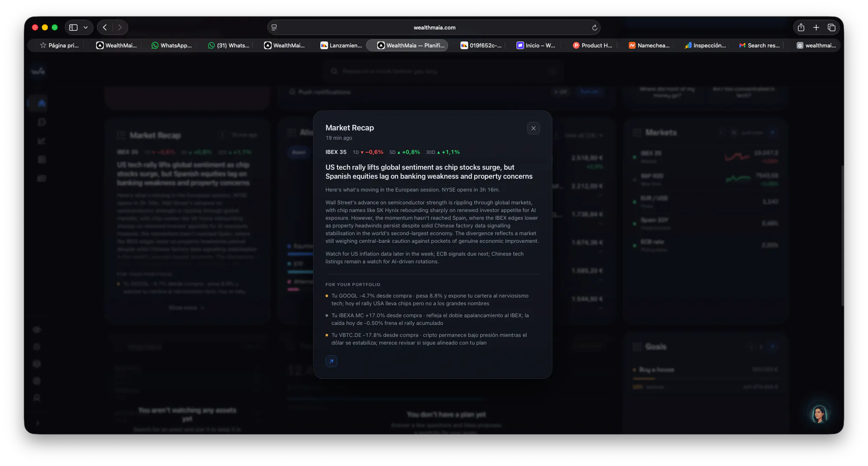Click the dimmed chart icon in left sidebar

tap(41, 141)
